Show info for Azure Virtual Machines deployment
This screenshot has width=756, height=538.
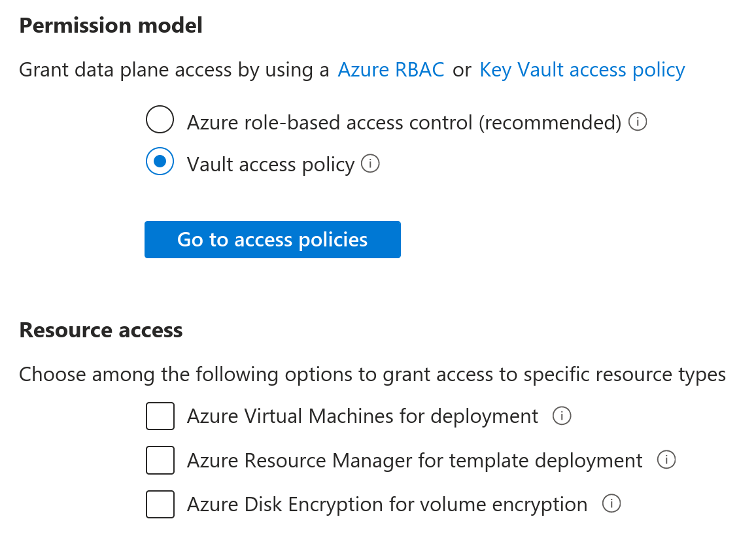[x=562, y=416]
